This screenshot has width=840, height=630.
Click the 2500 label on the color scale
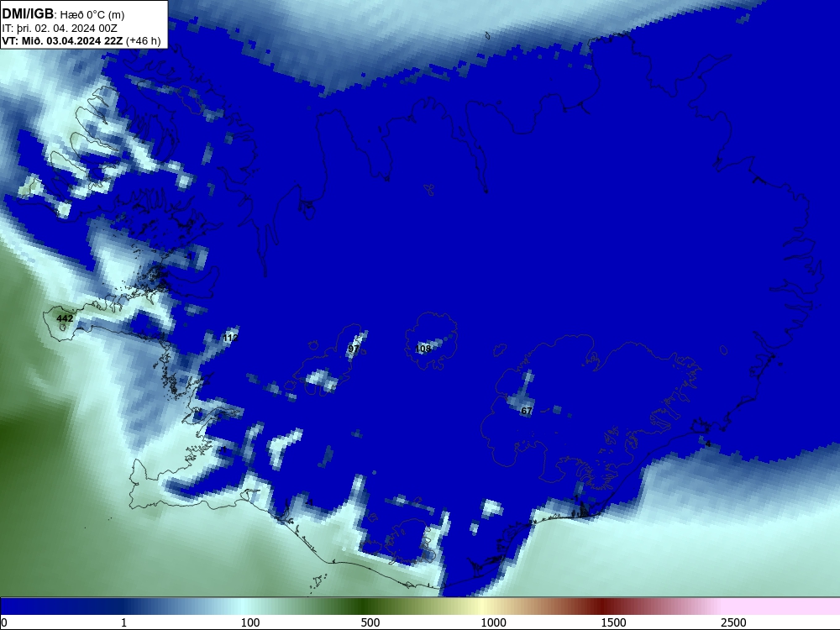point(733,622)
